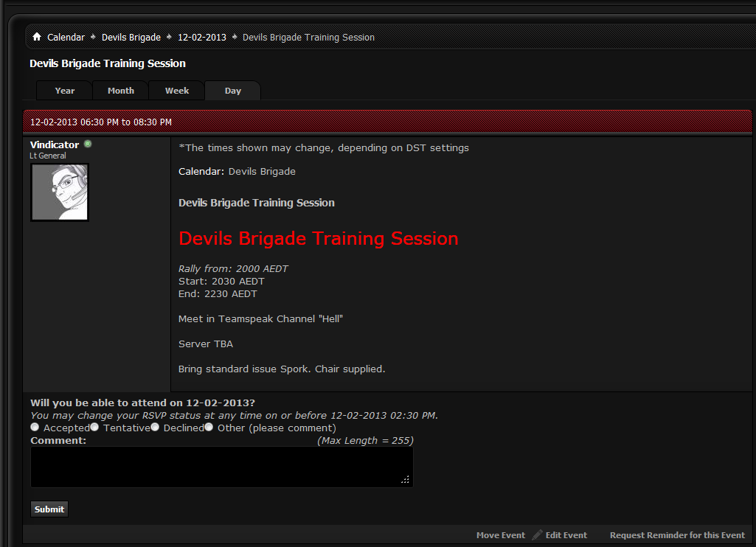Switch to the Year tab
Image resolution: width=756 pixels, height=547 pixels.
[65, 91]
